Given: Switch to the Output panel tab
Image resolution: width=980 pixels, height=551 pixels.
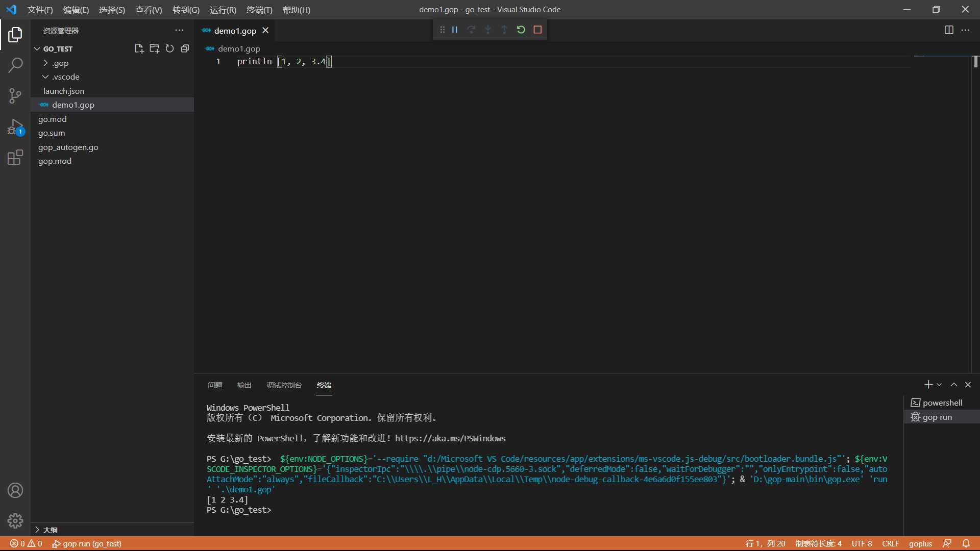Looking at the screenshot, I should 244,385.
